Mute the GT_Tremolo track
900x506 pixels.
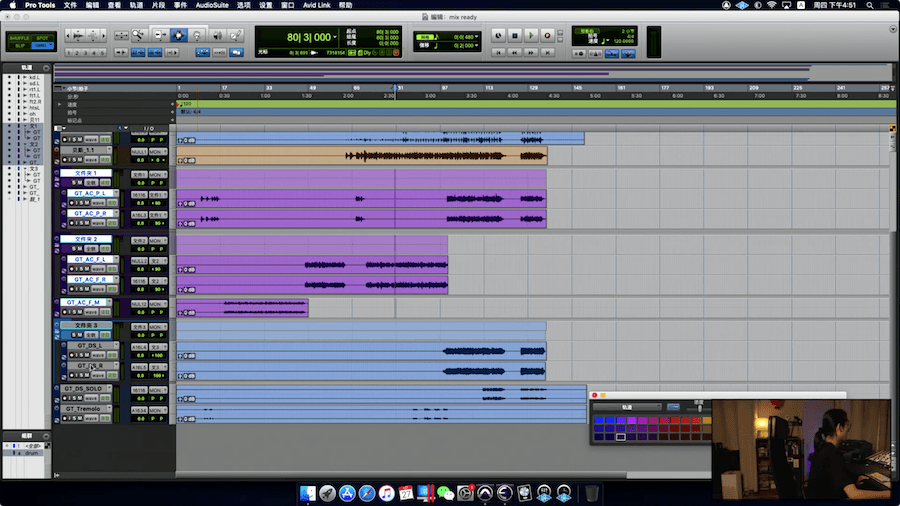click(x=80, y=418)
